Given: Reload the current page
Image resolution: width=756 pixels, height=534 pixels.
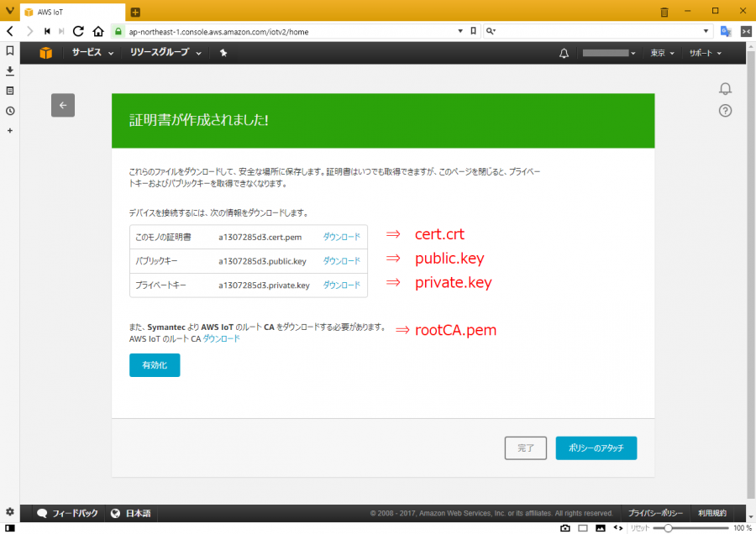Looking at the screenshot, I should click(78, 31).
